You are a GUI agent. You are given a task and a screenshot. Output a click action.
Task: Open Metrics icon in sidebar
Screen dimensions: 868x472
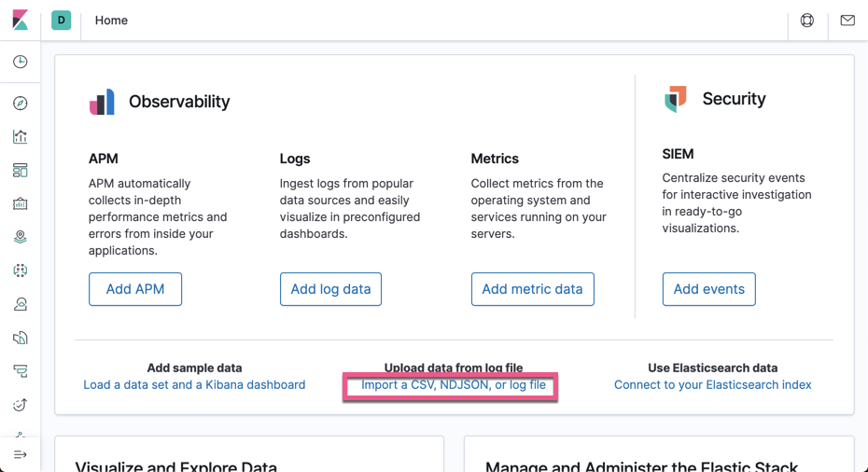tap(20, 304)
